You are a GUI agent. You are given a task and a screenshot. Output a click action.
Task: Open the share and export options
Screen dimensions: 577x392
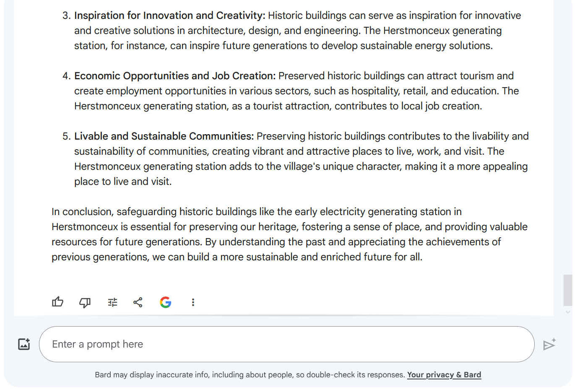pos(138,302)
